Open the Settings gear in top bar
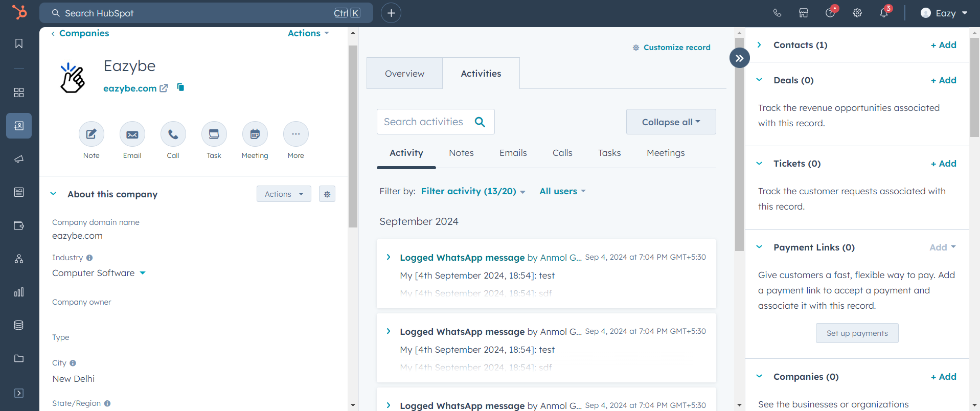The image size is (980, 411). point(857,13)
